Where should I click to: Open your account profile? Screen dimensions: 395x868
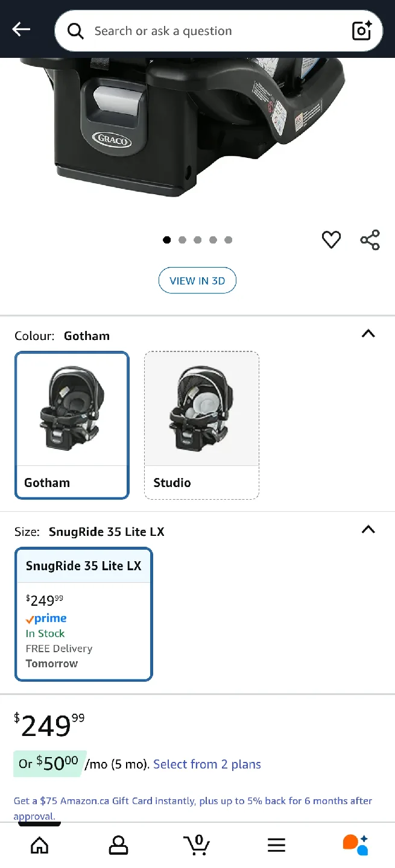tap(118, 844)
